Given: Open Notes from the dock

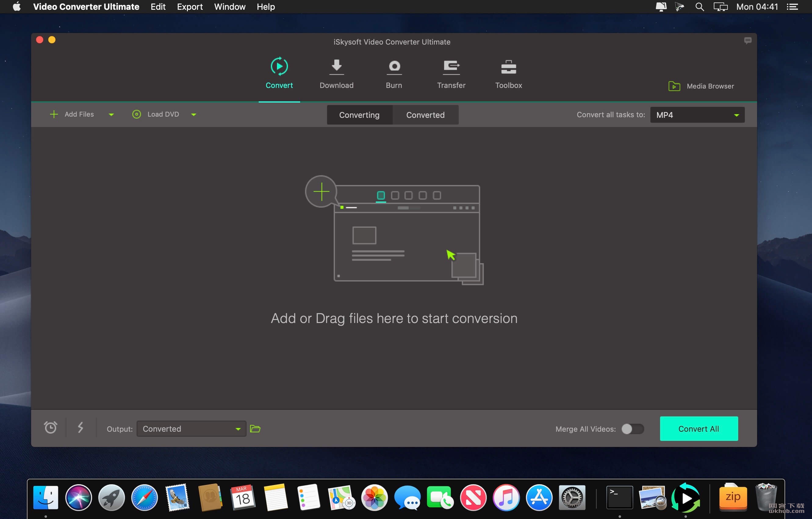Looking at the screenshot, I should coord(276,497).
